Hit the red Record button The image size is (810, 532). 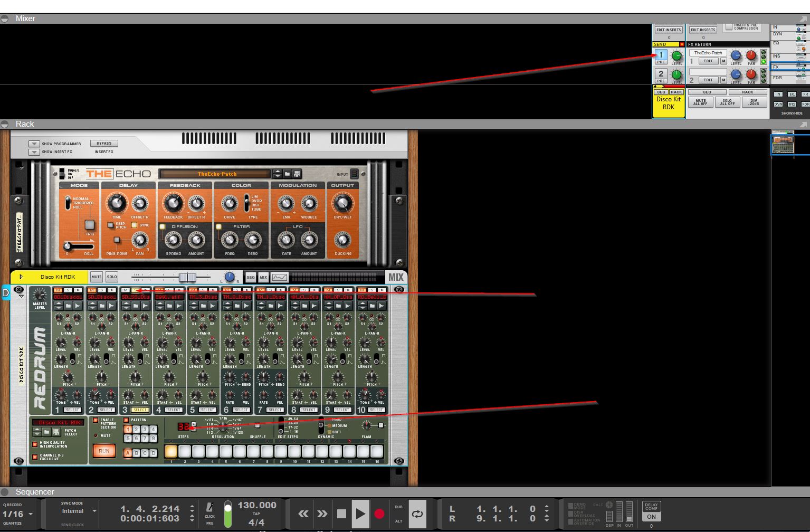tap(379, 514)
